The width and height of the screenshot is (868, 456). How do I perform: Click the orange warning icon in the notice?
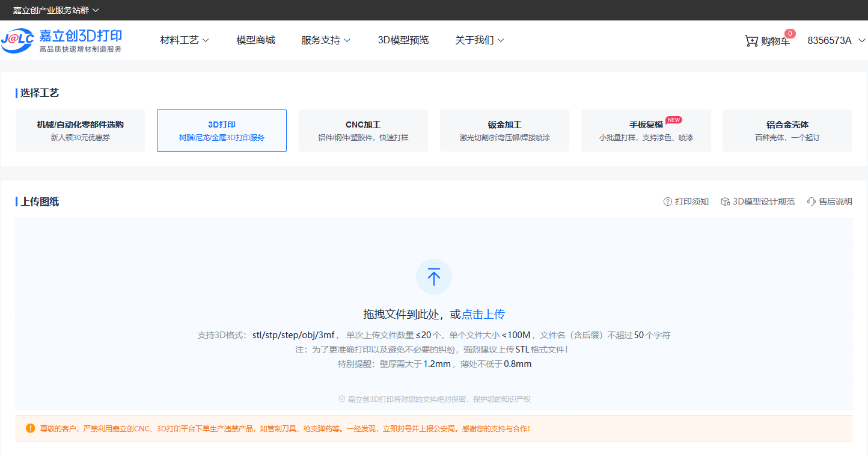click(31, 428)
